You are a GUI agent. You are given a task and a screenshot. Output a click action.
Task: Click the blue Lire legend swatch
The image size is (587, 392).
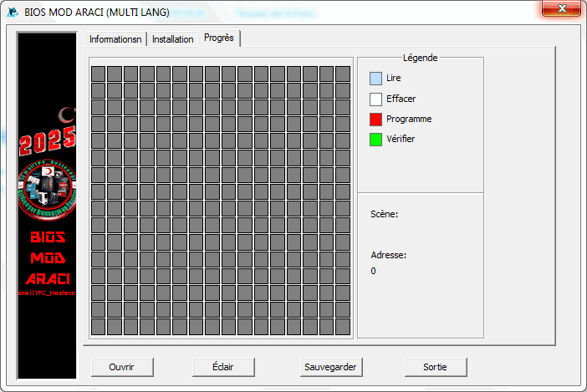point(375,79)
